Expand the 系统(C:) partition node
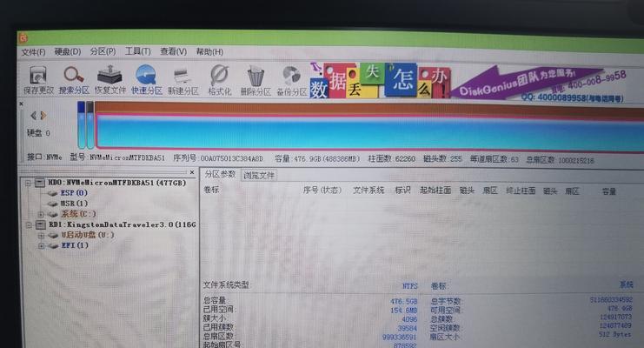644x348 pixels. (x=41, y=214)
